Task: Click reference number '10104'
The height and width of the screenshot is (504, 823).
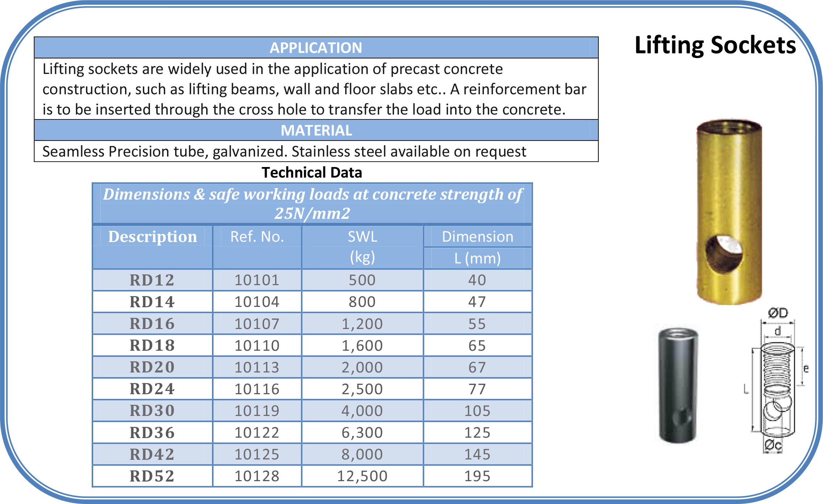Action: pyautogui.click(x=257, y=302)
